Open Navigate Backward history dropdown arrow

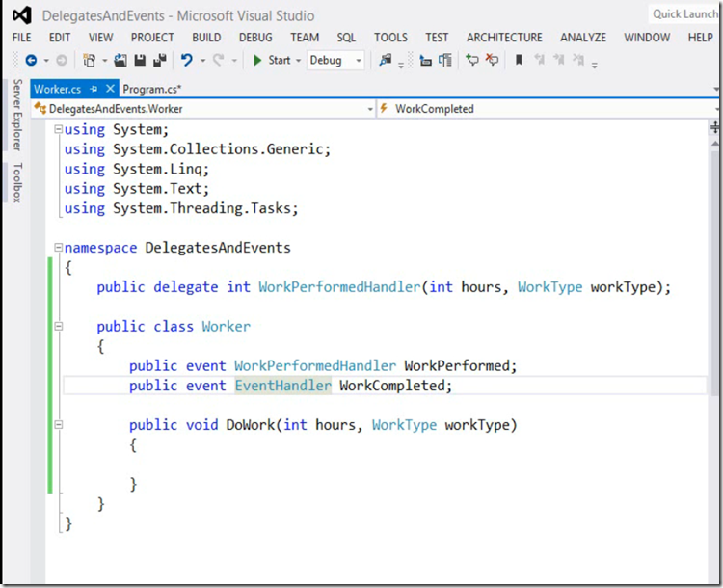46,61
